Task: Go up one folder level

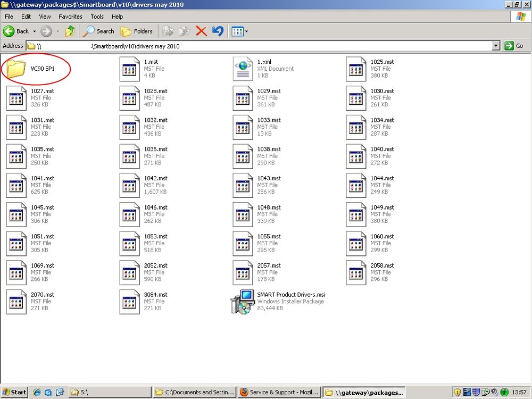Action: [70, 31]
